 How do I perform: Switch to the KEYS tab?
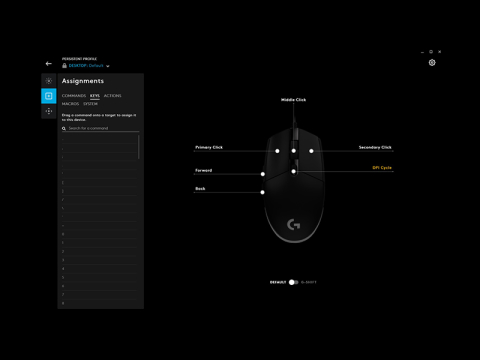pos(95,96)
